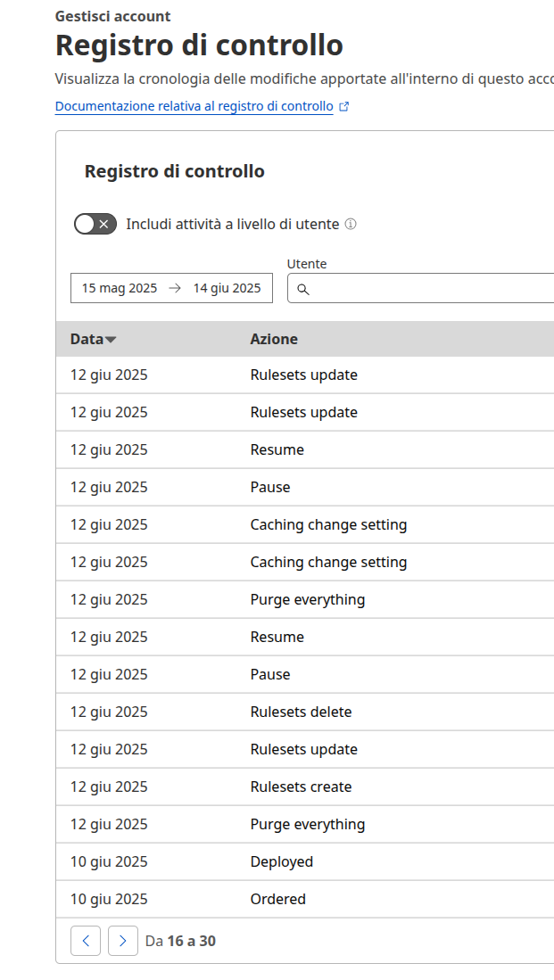This screenshot has height=980, width=554.
Task: Click the Data column header label
Action: click(x=87, y=339)
